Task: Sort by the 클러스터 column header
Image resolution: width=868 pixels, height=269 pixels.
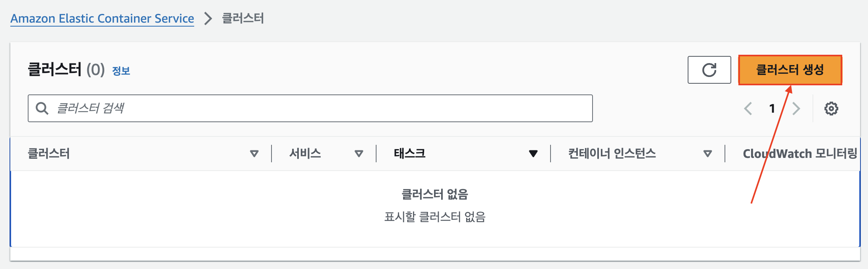Action: pyautogui.click(x=49, y=154)
